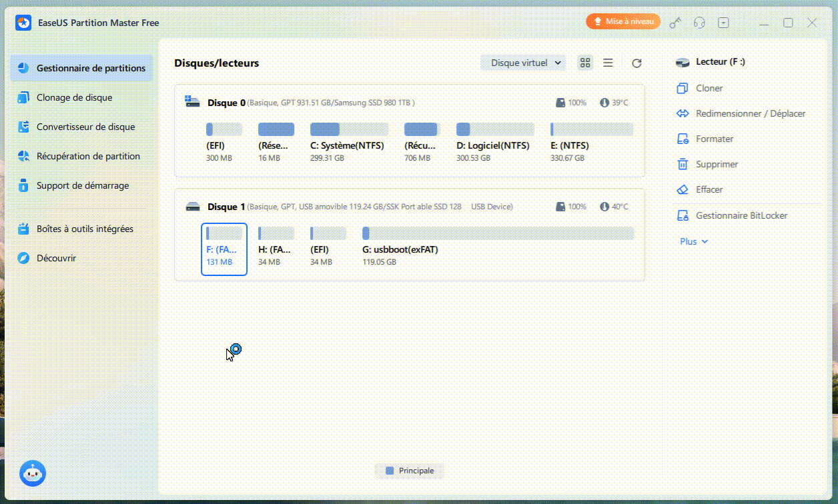The image size is (838, 504).
Task: Switch to grid view of disks
Action: coord(585,63)
